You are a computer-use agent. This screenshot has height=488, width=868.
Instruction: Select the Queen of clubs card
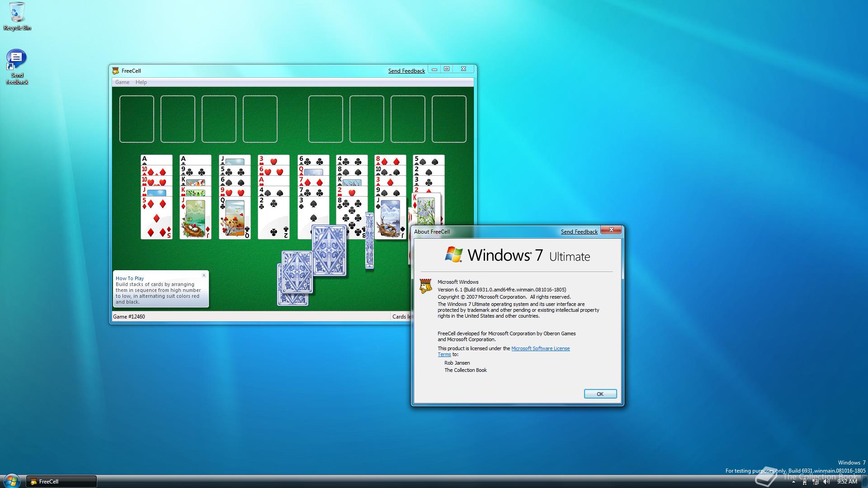click(235, 218)
